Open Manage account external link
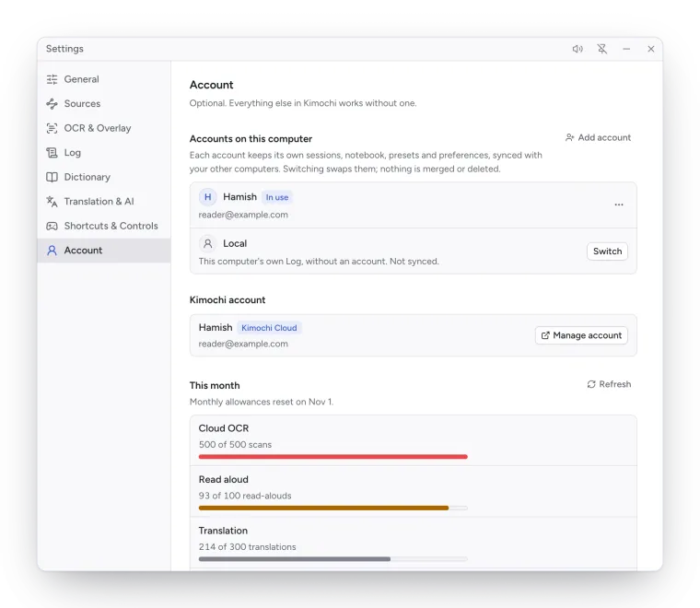Viewport: 700px width, 608px height. 581,335
